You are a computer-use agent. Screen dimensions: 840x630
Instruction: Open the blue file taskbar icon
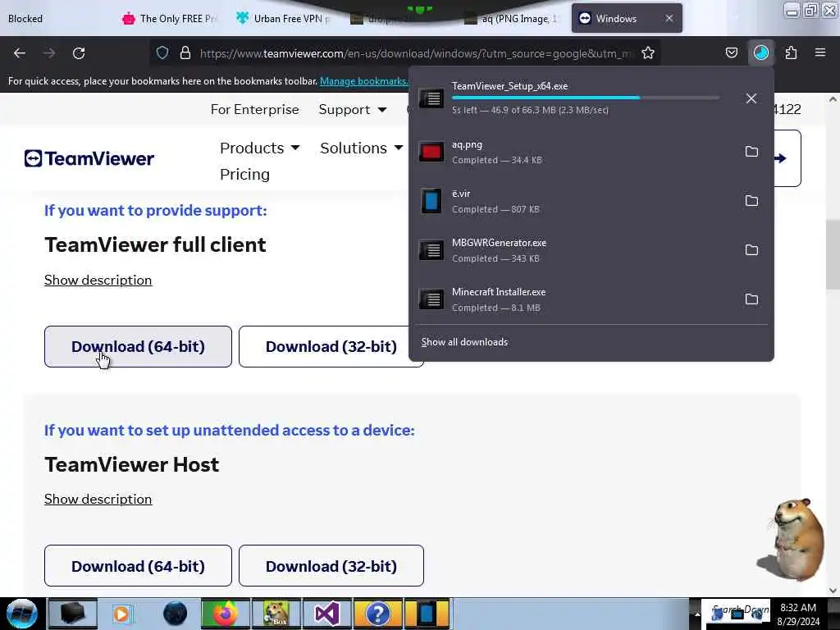pos(427,614)
